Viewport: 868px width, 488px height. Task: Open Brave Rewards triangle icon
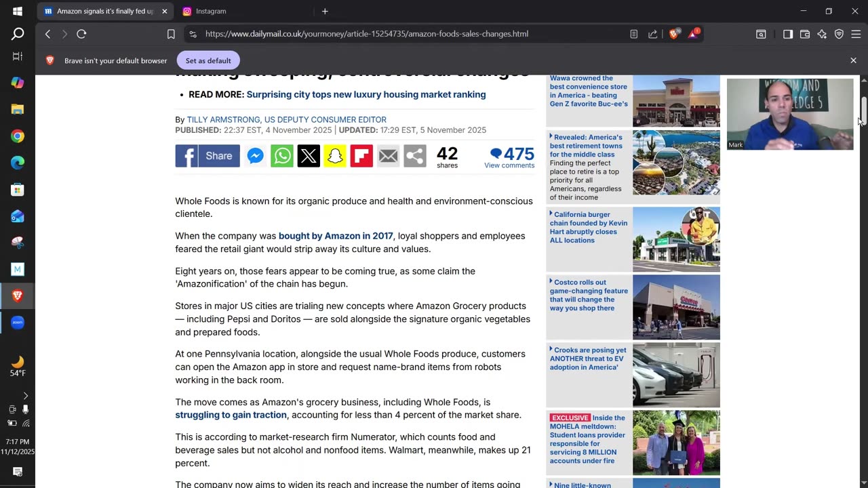694,34
